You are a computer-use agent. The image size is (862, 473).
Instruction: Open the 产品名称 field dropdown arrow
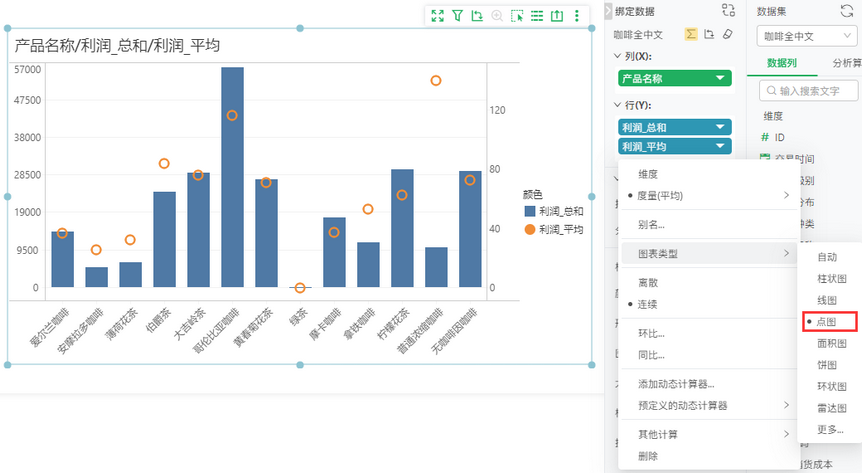click(x=720, y=78)
